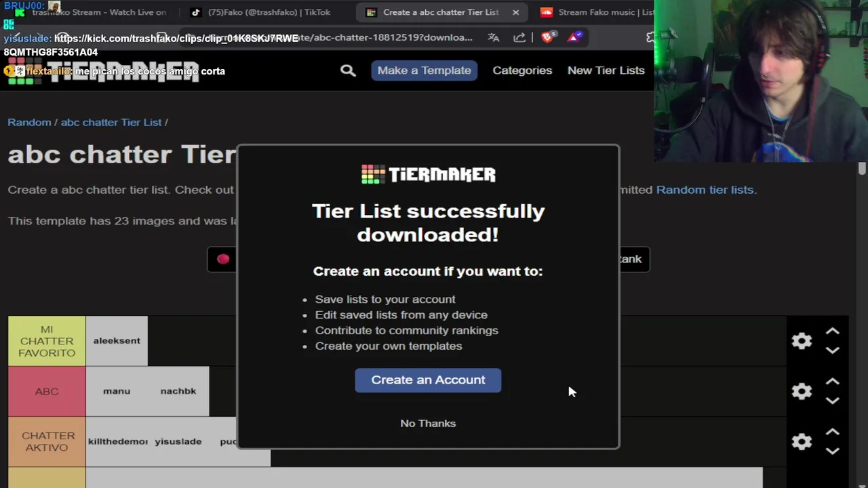
Task: Move MI CHATTER FAVORITO row down
Action: [x=833, y=350]
